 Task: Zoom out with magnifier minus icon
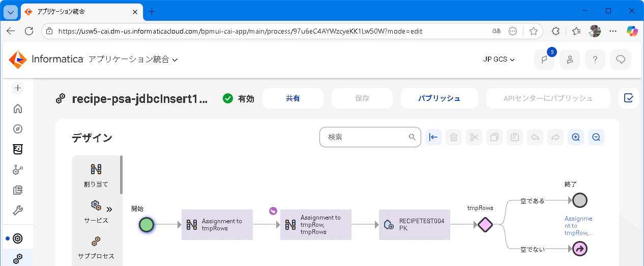pos(596,137)
